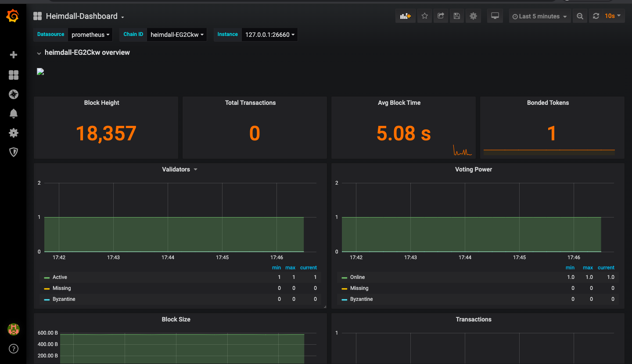Sort Voting Power legend by max

(x=588, y=268)
